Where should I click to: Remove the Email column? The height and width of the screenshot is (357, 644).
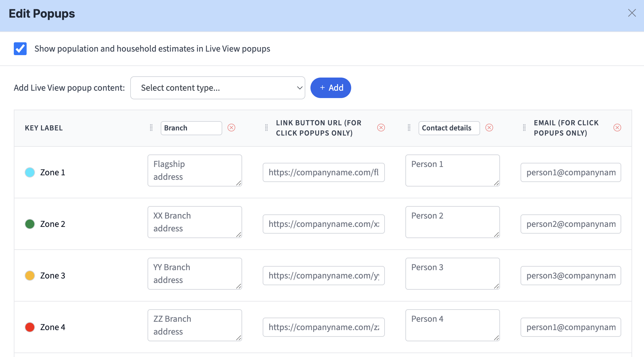[617, 128]
